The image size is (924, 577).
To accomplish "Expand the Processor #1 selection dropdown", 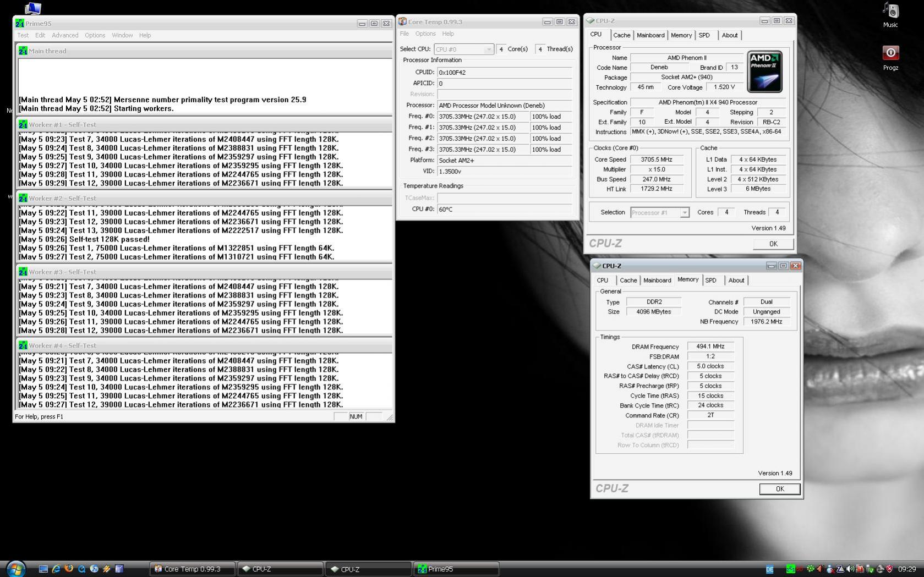I will pos(660,212).
